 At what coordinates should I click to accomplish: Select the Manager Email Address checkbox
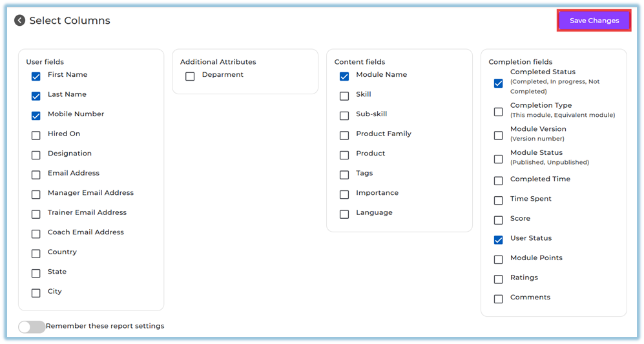coord(36,194)
